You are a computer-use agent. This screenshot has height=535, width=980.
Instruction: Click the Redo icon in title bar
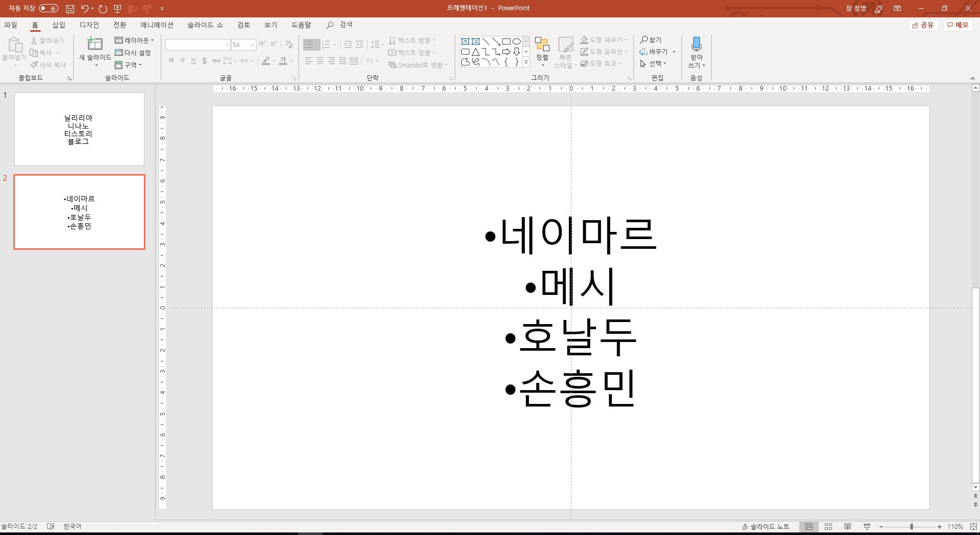(x=102, y=9)
